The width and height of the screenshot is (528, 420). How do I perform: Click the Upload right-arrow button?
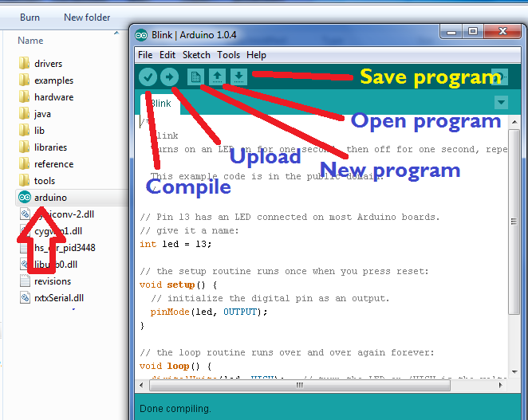[x=169, y=77]
